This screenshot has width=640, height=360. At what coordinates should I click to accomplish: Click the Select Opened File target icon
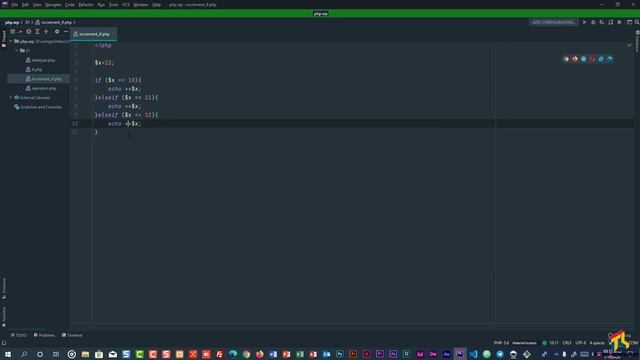29,31
